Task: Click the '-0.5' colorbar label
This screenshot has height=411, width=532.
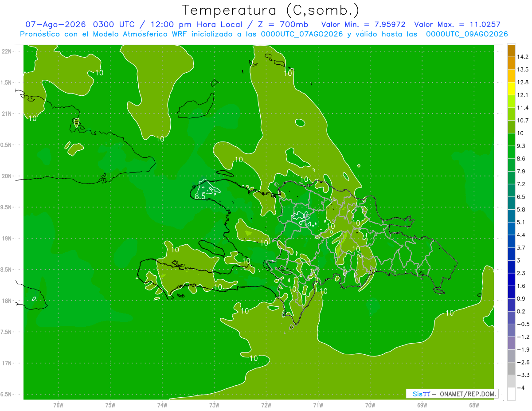Action: click(523, 324)
